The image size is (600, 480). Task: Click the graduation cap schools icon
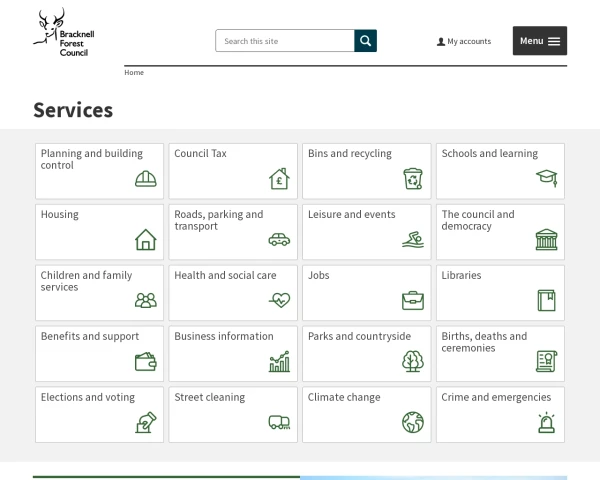[546, 179]
